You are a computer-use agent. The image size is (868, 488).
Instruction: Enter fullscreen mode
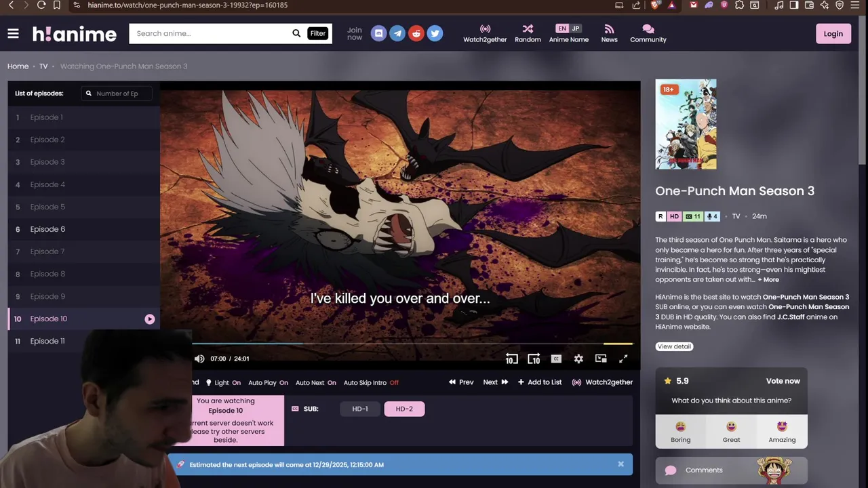coord(623,359)
